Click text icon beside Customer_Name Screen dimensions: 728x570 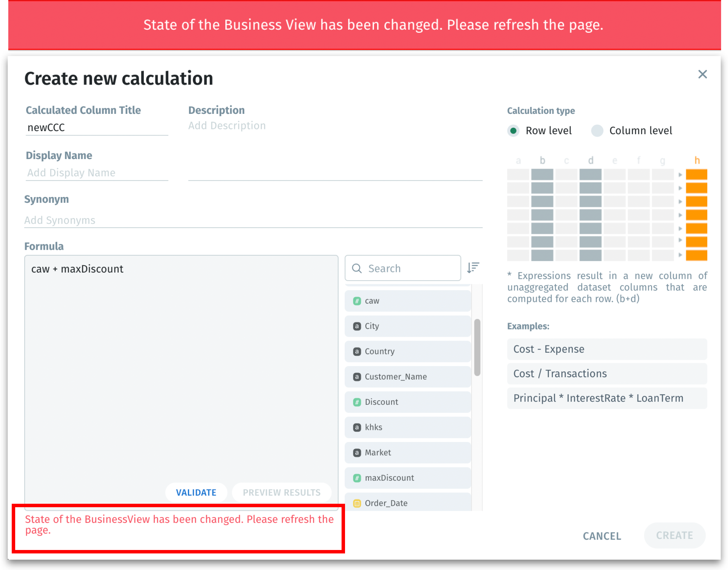(x=357, y=377)
